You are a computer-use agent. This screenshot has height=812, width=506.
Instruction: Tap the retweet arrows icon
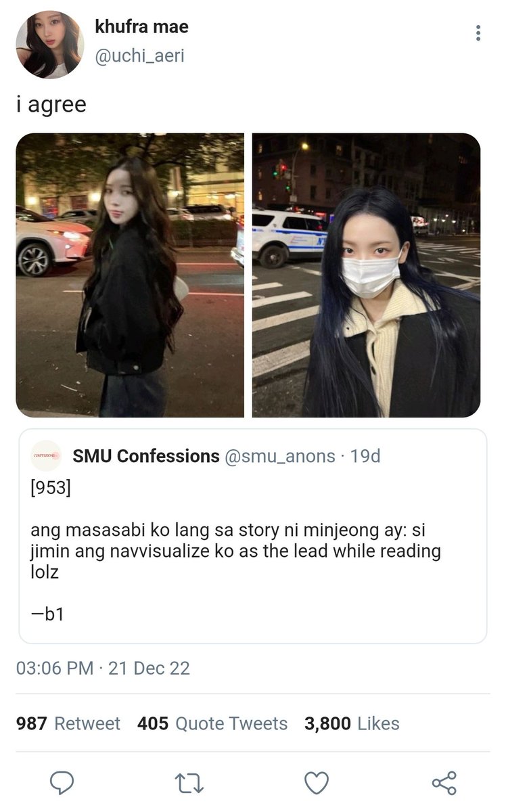coord(189,784)
